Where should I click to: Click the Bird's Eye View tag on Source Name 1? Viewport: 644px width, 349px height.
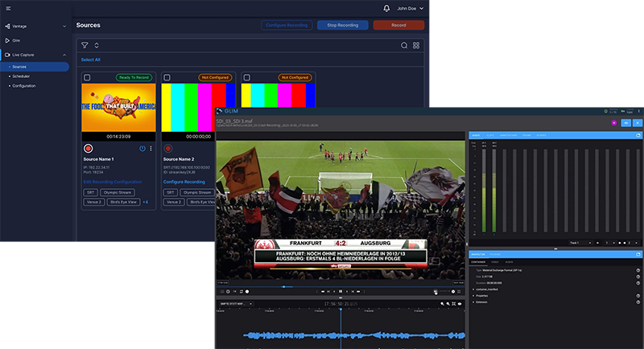click(x=123, y=202)
